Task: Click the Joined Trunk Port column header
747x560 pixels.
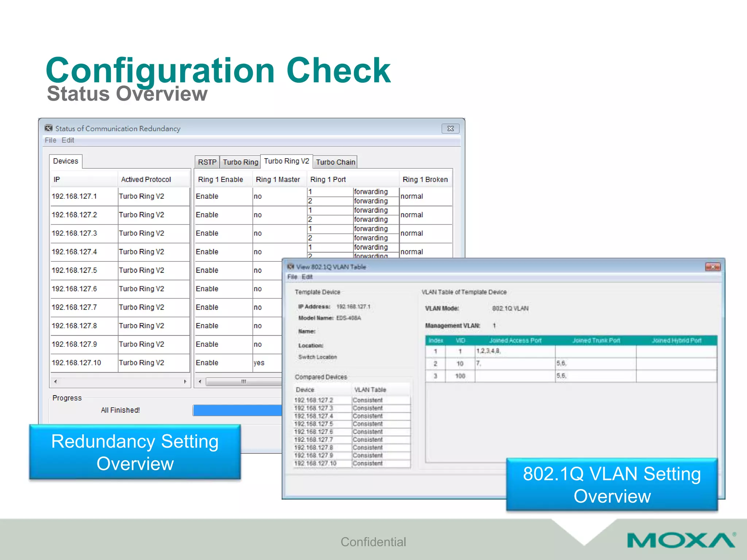Action: pyautogui.click(x=596, y=341)
